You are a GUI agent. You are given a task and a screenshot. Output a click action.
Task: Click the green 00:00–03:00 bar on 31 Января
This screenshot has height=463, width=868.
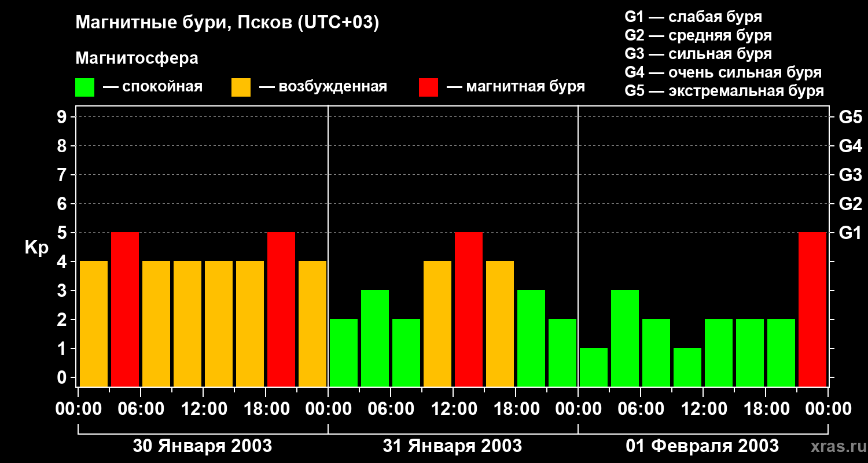(344, 352)
